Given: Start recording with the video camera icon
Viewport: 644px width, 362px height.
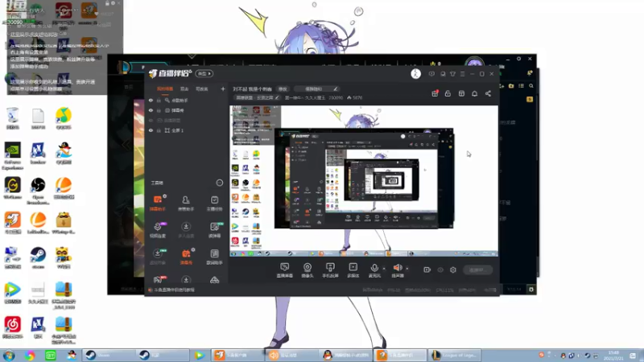Looking at the screenshot, I should [x=427, y=269].
